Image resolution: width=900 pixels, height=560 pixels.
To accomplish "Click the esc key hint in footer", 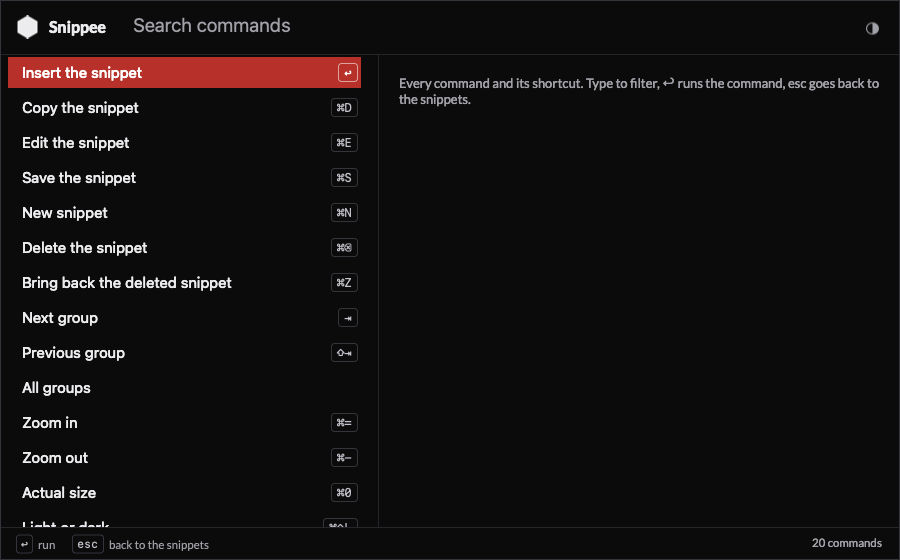I will (x=88, y=545).
